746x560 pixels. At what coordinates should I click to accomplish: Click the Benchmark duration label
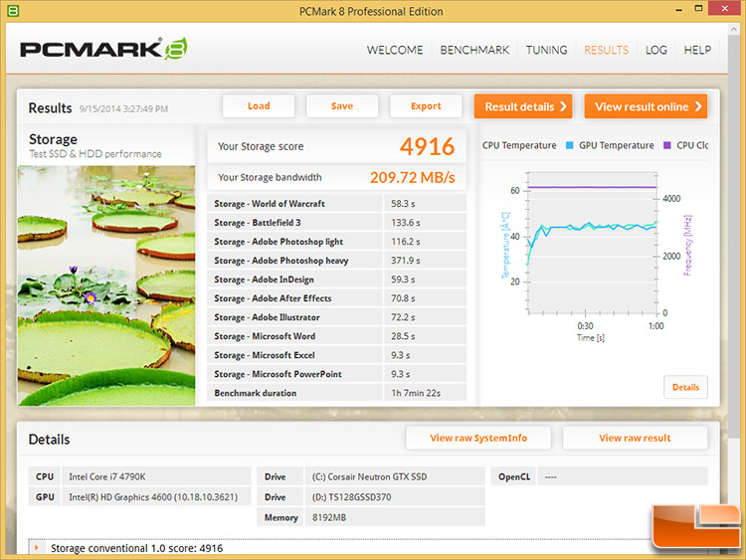[x=256, y=393]
